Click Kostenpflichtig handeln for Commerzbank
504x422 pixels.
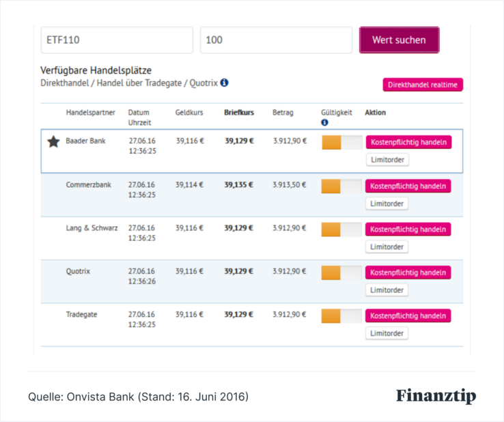(x=408, y=186)
